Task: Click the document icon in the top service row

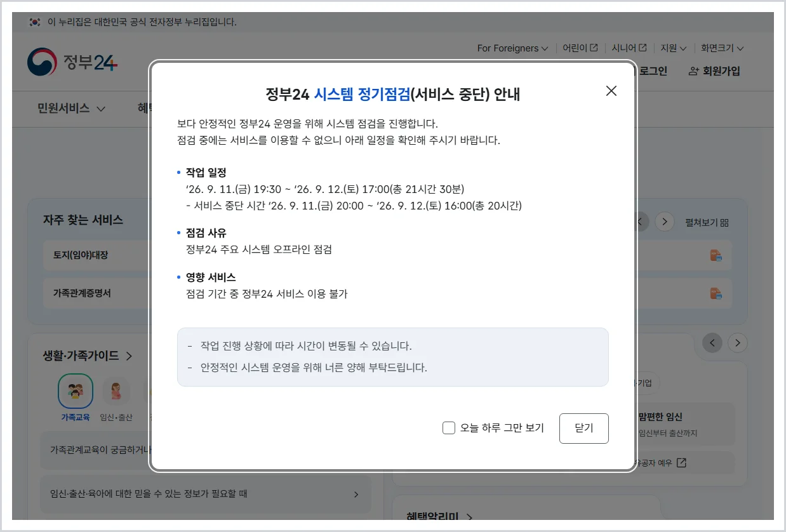Action: 716,255
